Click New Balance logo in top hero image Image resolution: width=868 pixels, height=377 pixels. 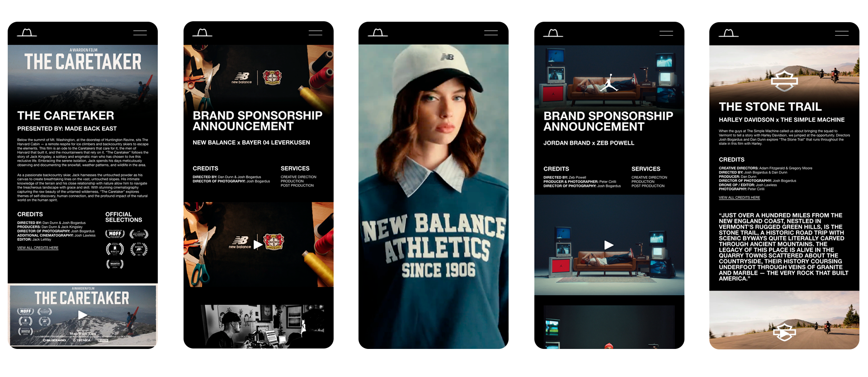click(242, 78)
